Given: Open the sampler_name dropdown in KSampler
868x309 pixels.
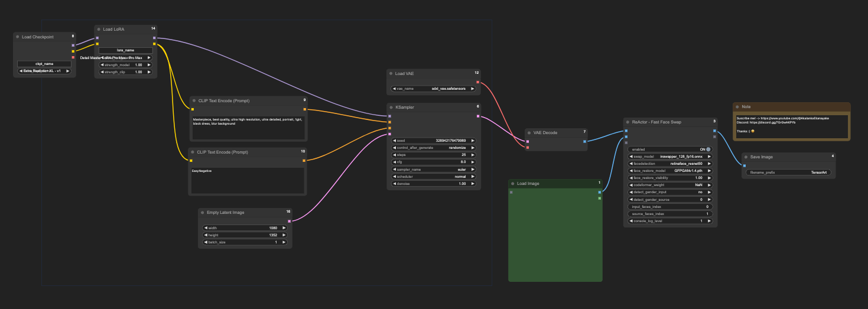Looking at the screenshot, I should click(434, 169).
